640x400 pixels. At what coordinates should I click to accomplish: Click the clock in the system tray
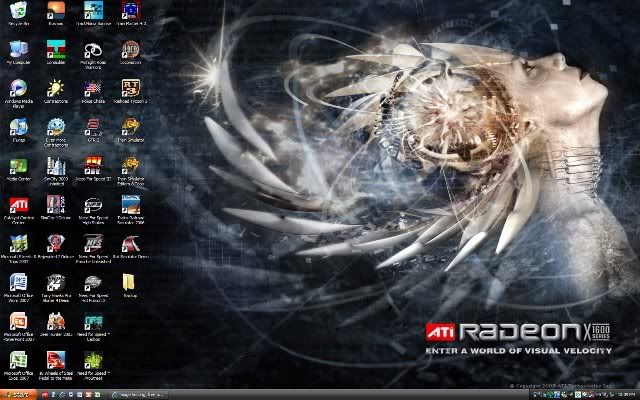(x=627, y=395)
